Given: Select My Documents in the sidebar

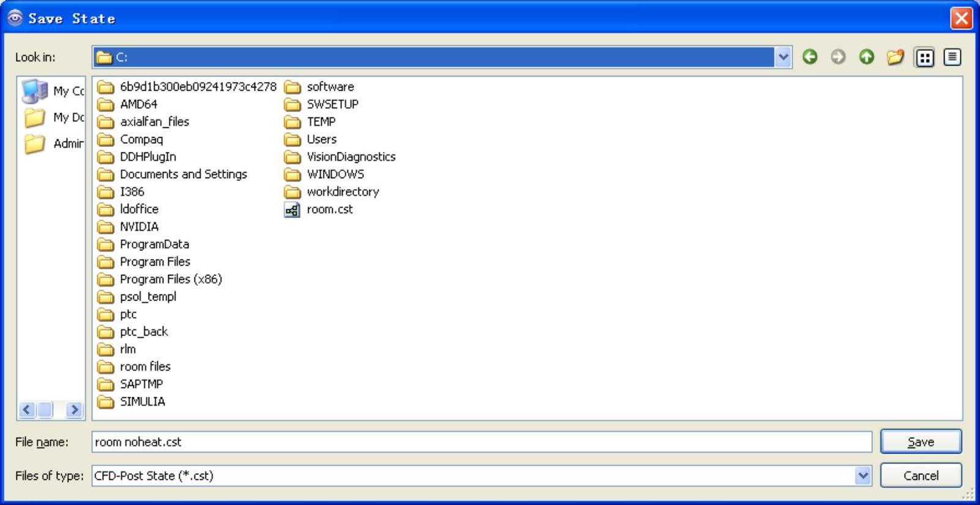Looking at the screenshot, I should [x=53, y=118].
